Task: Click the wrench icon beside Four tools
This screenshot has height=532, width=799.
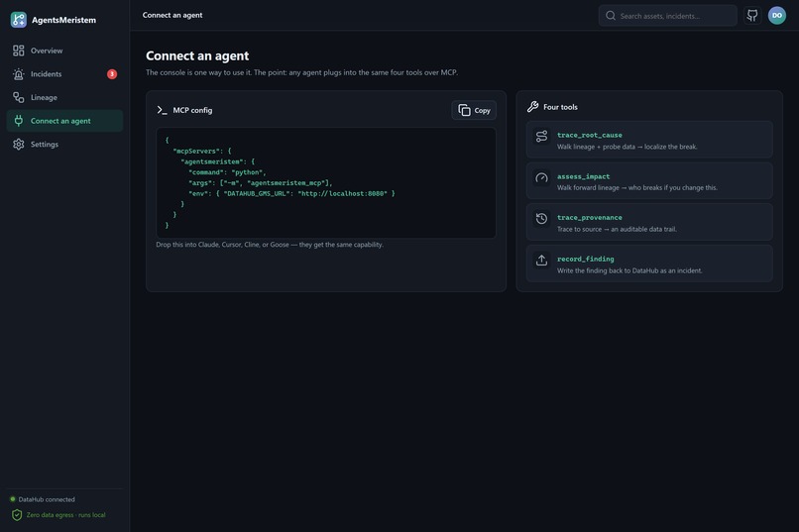Action: pos(532,106)
